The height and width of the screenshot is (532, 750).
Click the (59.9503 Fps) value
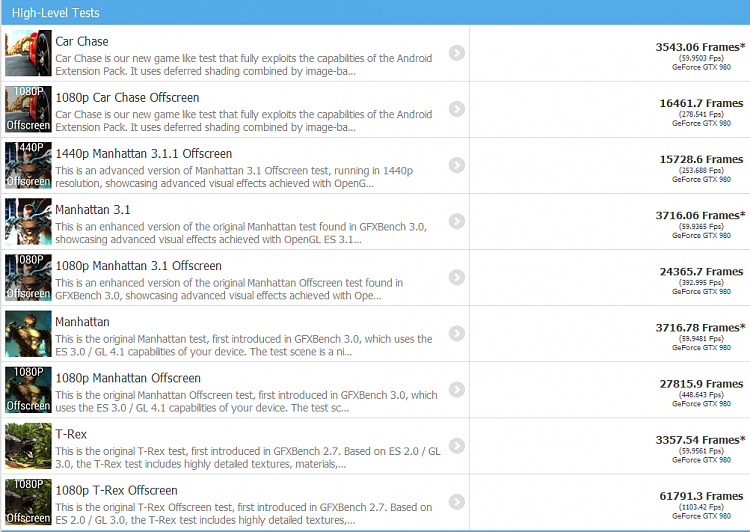tap(701, 58)
